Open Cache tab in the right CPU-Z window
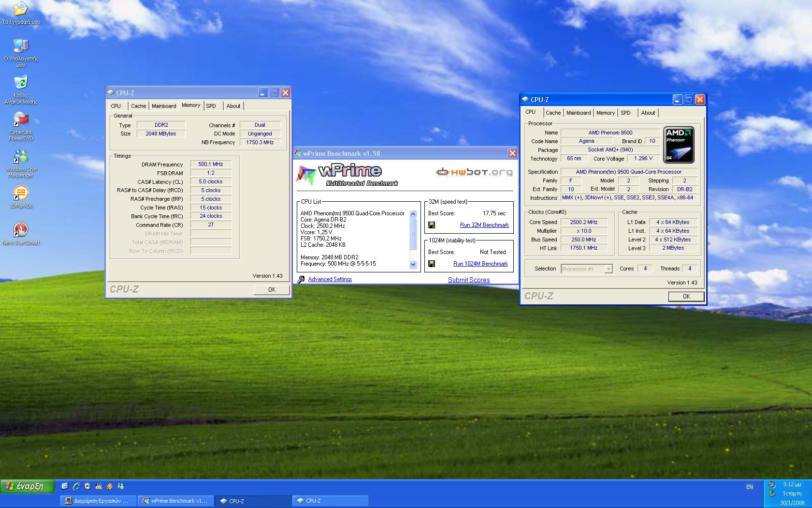812x508 pixels. tap(553, 113)
